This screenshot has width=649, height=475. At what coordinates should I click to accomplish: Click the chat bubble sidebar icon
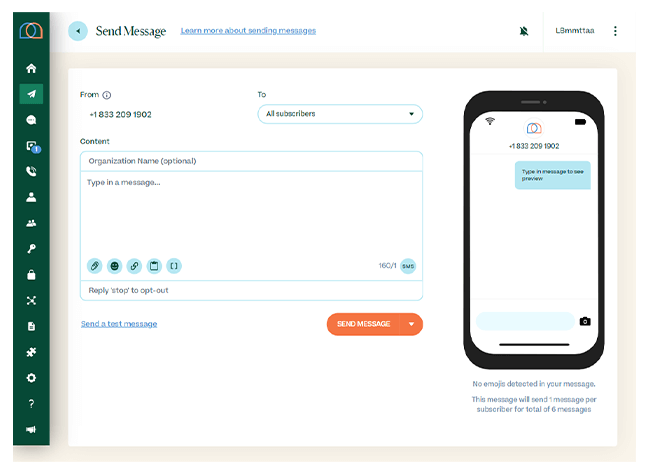pyautogui.click(x=31, y=120)
